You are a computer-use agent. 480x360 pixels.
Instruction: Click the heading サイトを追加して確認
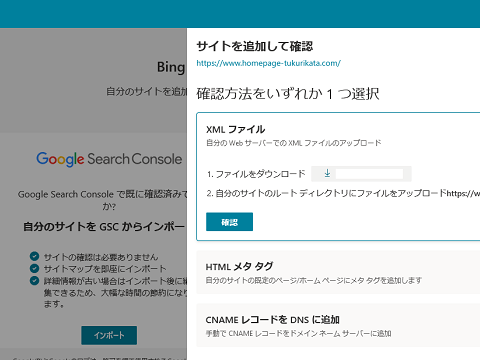coord(255,46)
